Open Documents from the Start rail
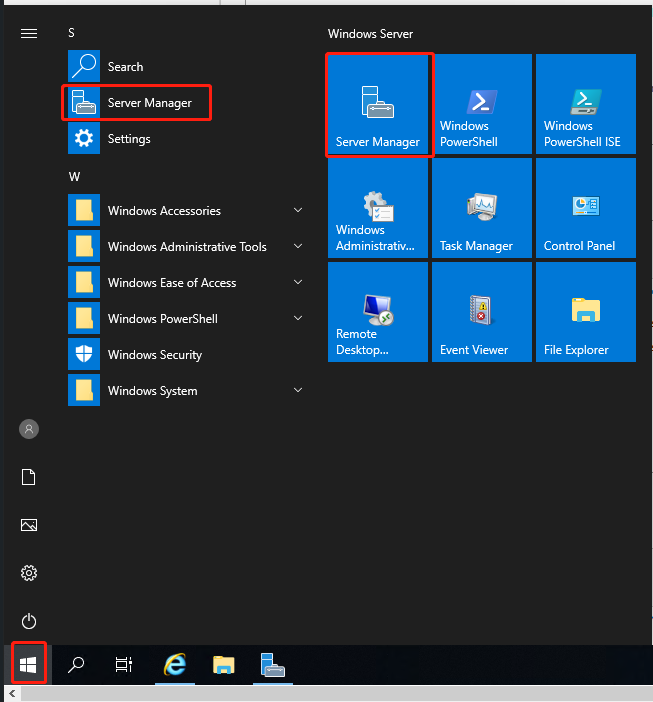The height and width of the screenshot is (702, 653). pos(29,477)
